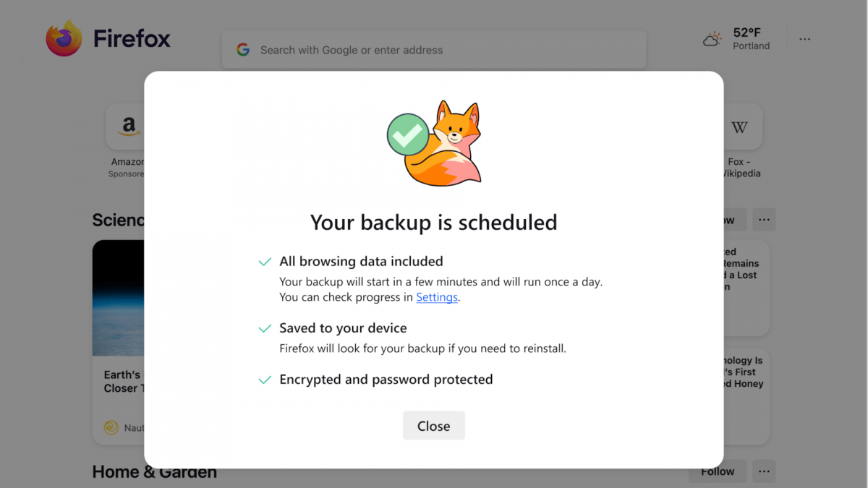Click the partly cloudy weather icon
The image size is (868, 488).
point(712,39)
